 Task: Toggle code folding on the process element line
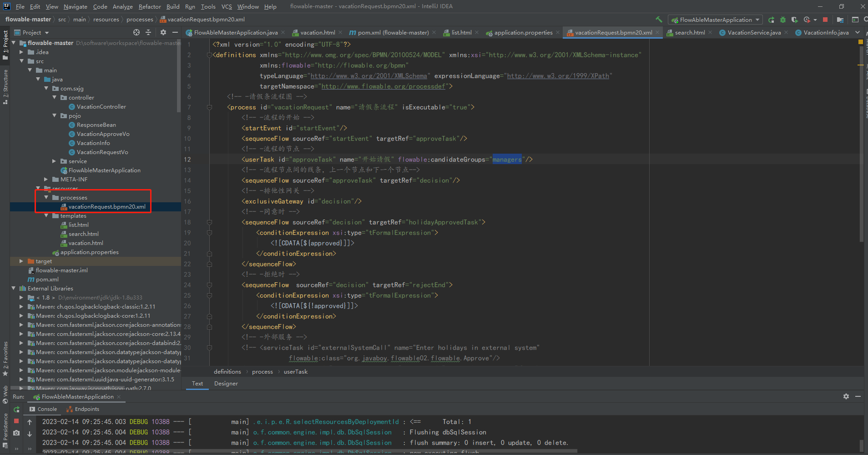[209, 107]
